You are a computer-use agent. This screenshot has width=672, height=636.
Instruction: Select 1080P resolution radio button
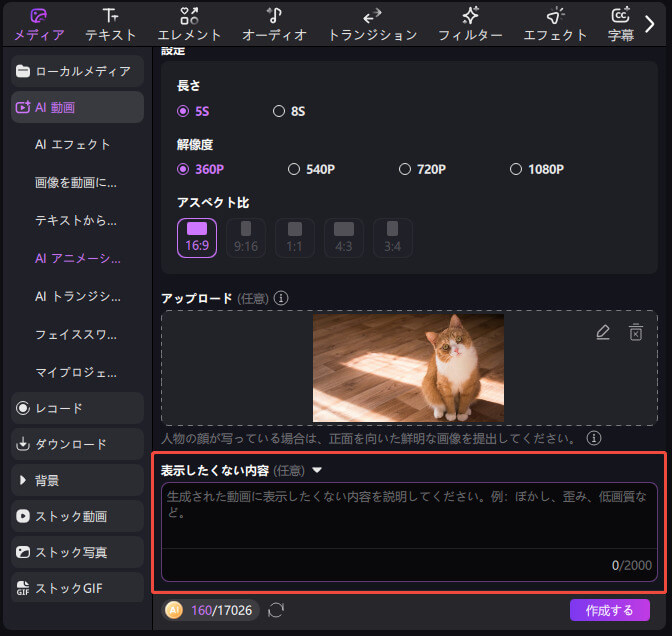click(516, 169)
